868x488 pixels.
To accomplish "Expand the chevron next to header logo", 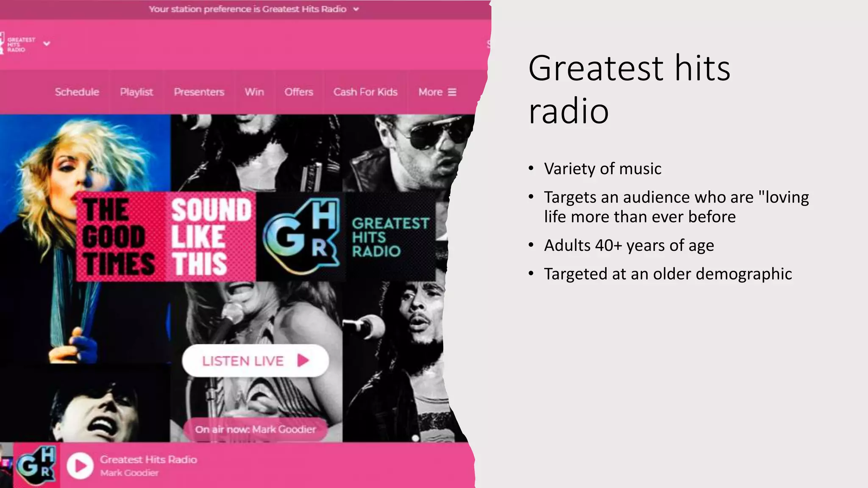I will point(47,43).
